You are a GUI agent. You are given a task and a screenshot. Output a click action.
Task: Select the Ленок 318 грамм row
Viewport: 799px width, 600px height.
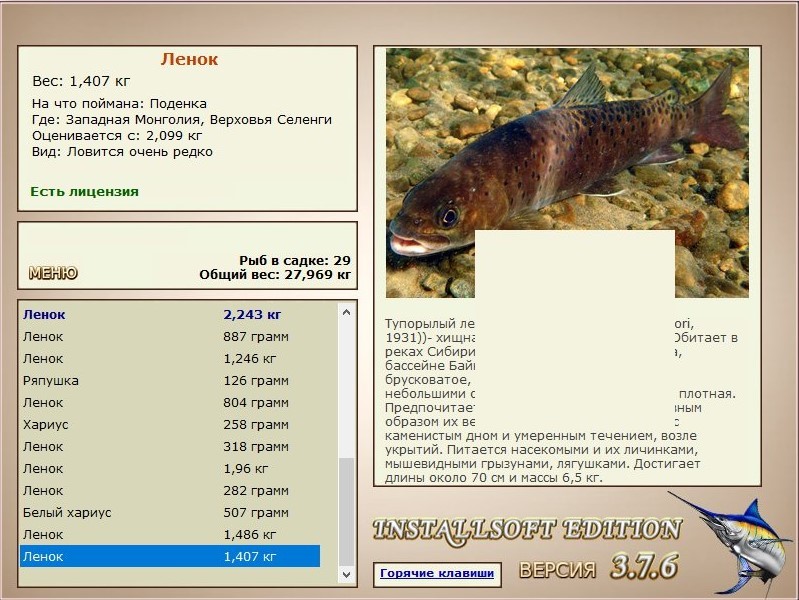pyautogui.click(x=170, y=446)
